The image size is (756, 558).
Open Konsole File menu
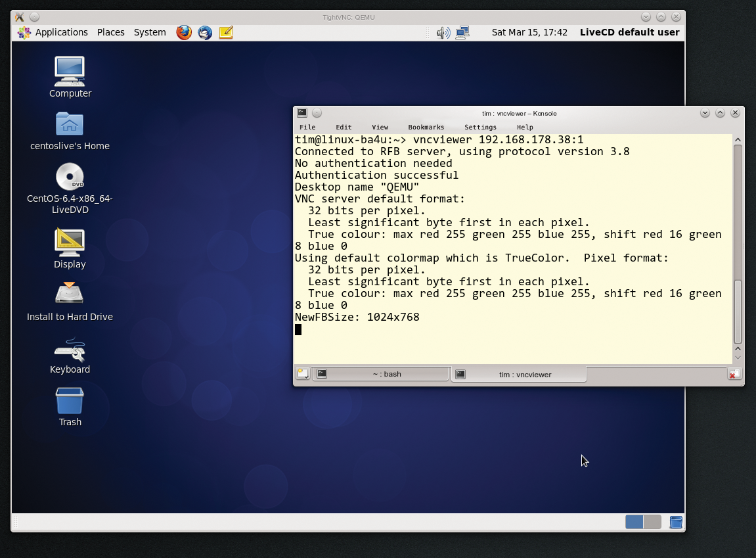click(307, 128)
